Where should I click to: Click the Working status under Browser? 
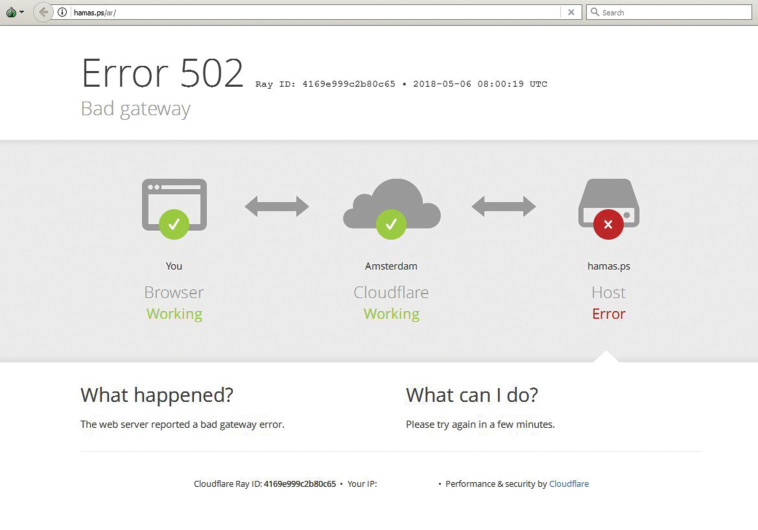click(x=174, y=314)
